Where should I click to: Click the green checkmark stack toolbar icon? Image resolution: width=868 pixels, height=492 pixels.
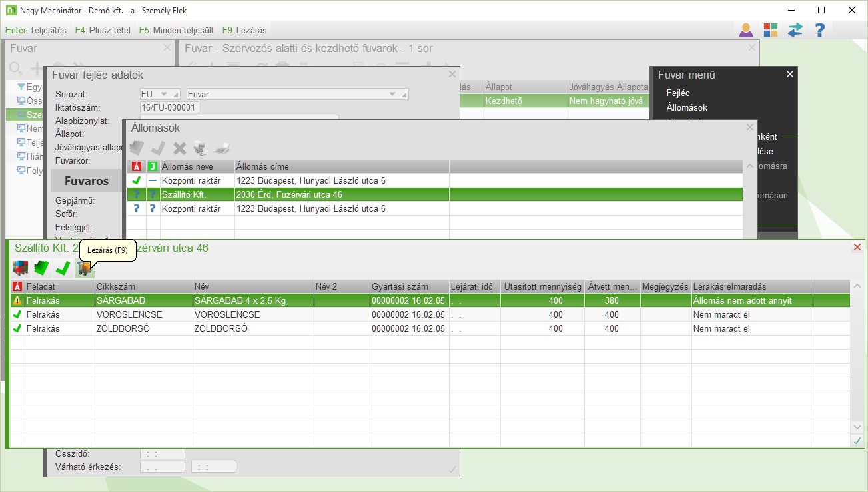click(43, 268)
